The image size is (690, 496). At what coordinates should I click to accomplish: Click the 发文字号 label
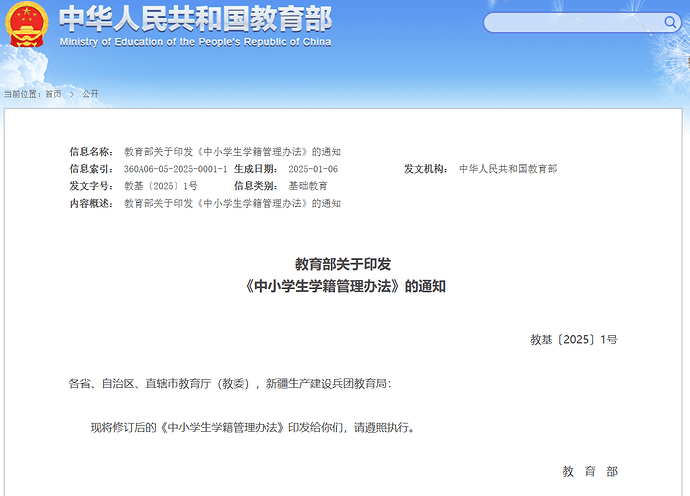coord(91,186)
